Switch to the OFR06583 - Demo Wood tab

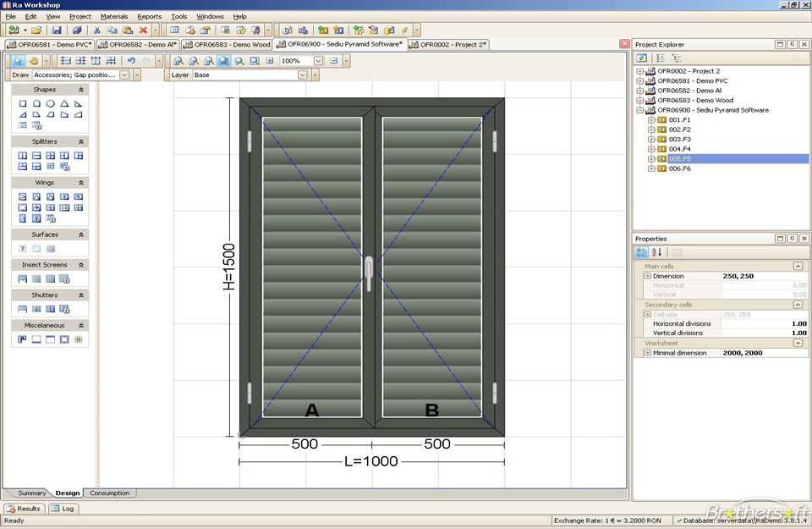[227, 44]
